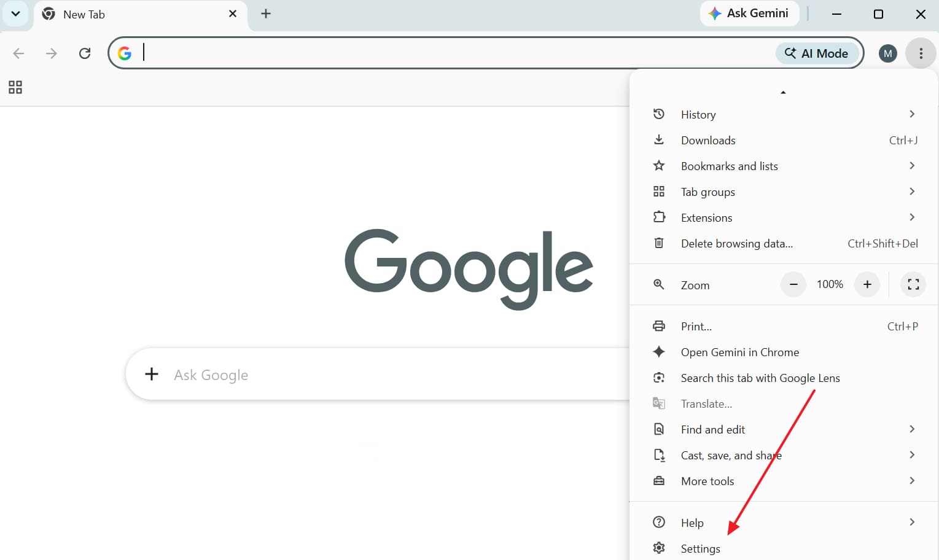939x560 pixels.
Task: Expand Cast, save, and share chevron
Action: [912, 455]
